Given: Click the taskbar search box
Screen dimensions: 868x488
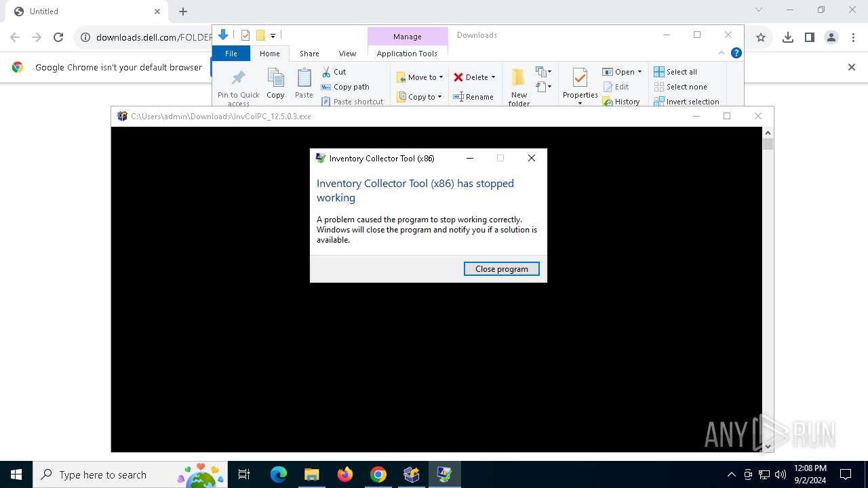Looking at the screenshot, I should tap(130, 474).
